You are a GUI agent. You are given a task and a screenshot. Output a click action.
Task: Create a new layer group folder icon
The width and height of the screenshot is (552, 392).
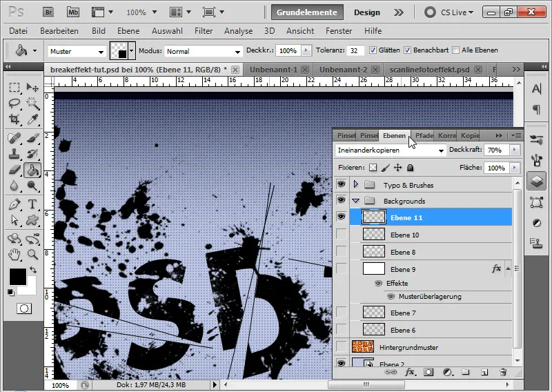click(x=465, y=372)
